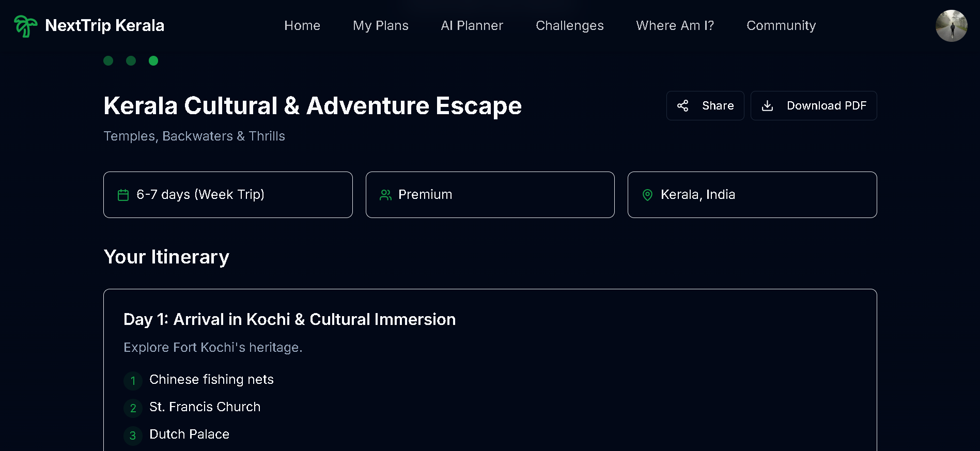Toggle the third highlighted progress dot

(x=153, y=60)
